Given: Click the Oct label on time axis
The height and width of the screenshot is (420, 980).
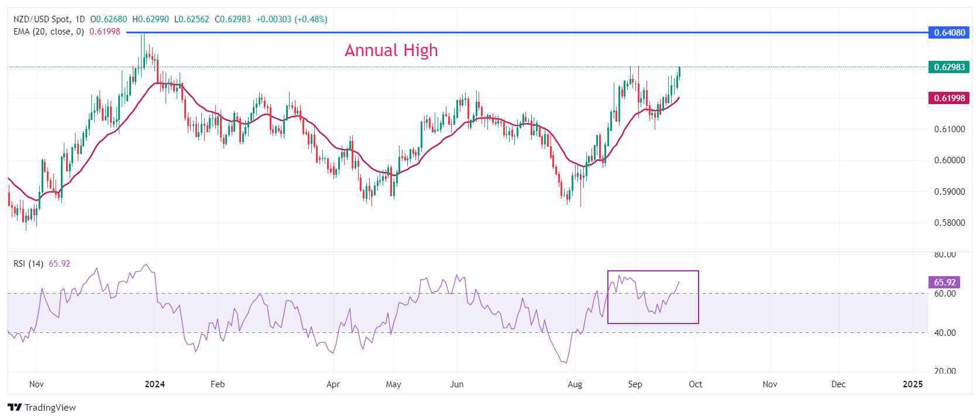Looking at the screenshot, I should (695, 384).
